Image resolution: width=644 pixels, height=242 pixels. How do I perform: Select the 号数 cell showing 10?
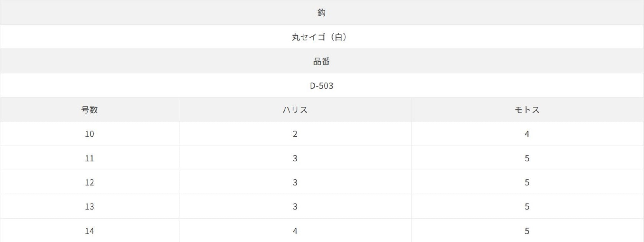point(90,134)
